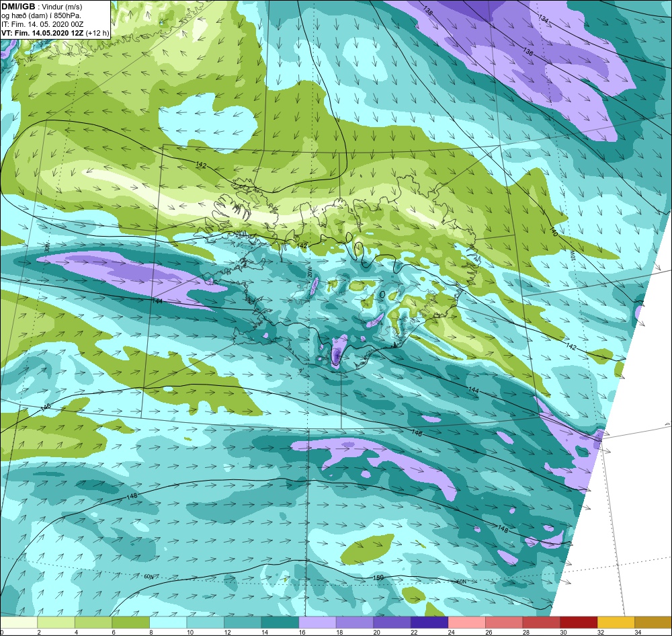The width and height of the screenshot is (672, 636).
Task: Select the 'Vindur (m/s)' label
Action: (62, 7)
